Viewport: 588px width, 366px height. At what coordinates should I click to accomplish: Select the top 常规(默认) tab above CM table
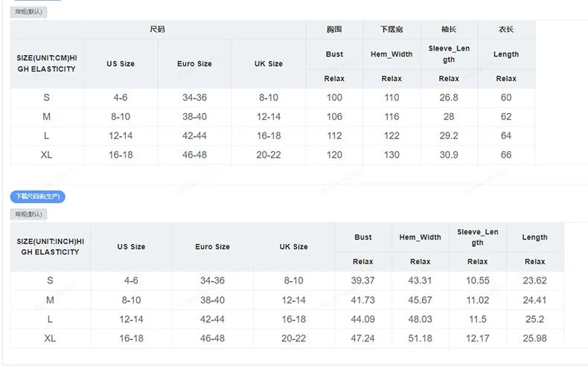pyautogui.click(x=28, y=12)
